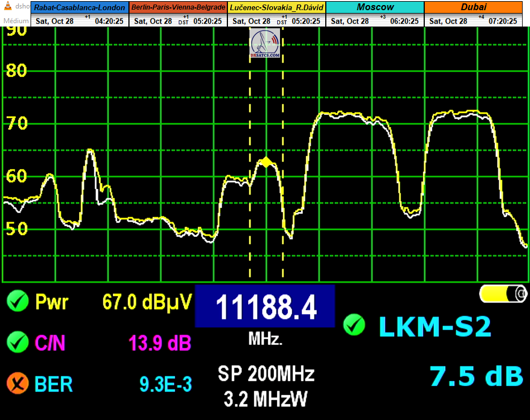
Task: Select the Lučenec-Slovakia_R.Dávid clock tab
Action: [277, 8]
